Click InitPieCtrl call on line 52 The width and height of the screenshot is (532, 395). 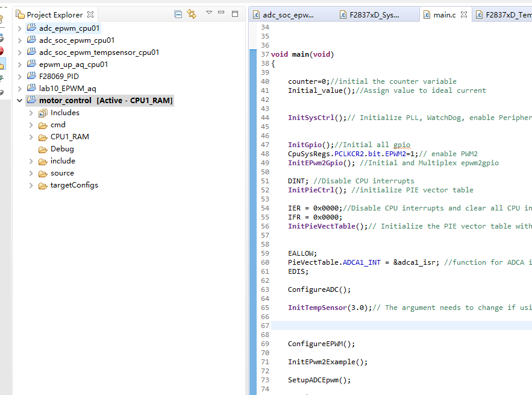tap(311, 190)
